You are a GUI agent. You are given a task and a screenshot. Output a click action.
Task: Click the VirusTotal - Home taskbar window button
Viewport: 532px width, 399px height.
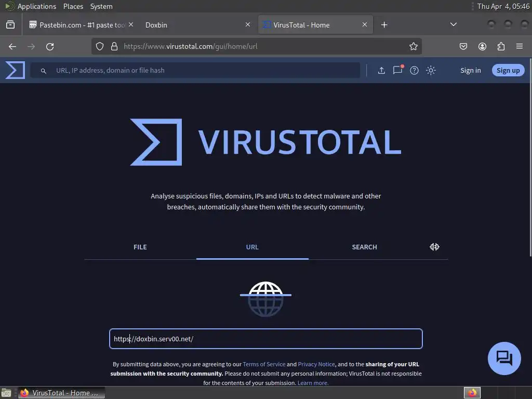tap(61, 393)
